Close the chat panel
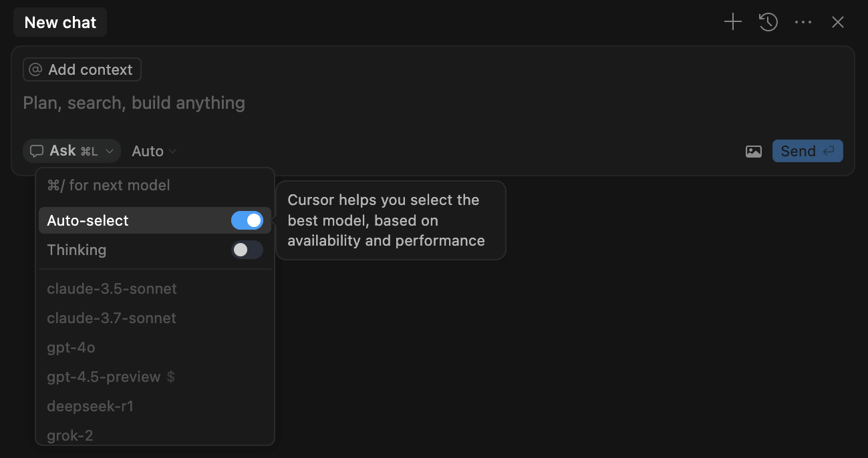868x458 pixels. pyautogui.click(x=838, y=22)
